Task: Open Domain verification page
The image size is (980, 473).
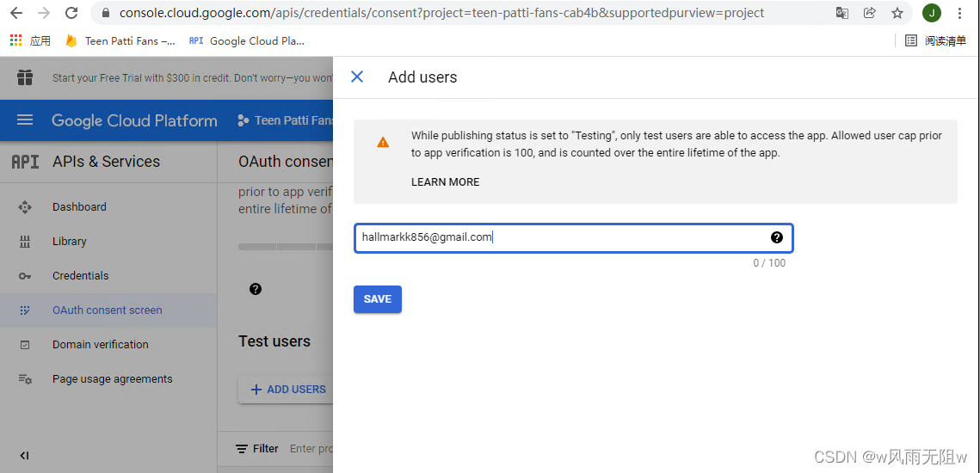Action: point(100,345)
